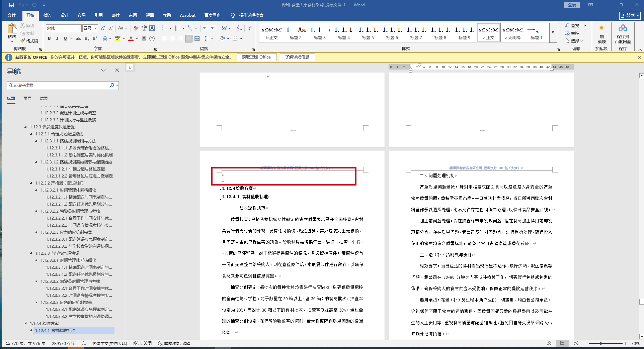Switch to the 审阅 (Review) ribbon tab
This screenshot has width=644, height=349.
pyautogui.click(x=133, y=15)
